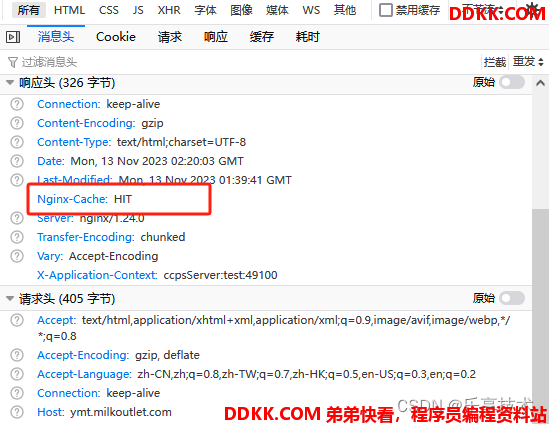The height and width of the screenshot is (424, 549).
Task: Enable the 禁用缓存 checkbox
Action: coord(386,10)
